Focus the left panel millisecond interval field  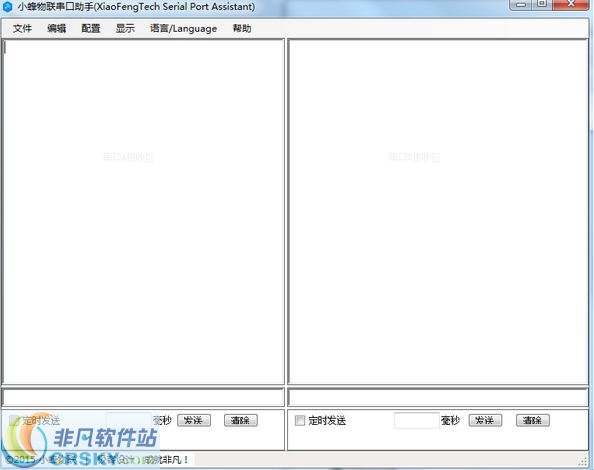[129, 420]
